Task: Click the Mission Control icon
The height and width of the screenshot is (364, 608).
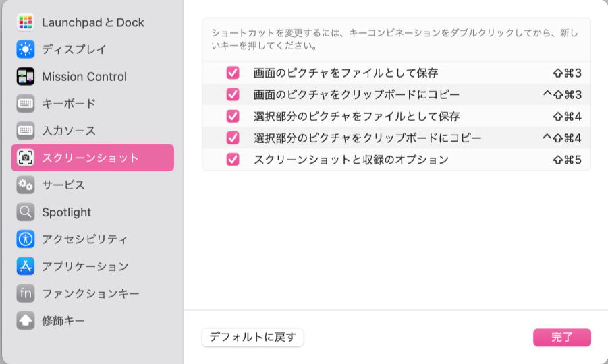Action: click(26, 76)
